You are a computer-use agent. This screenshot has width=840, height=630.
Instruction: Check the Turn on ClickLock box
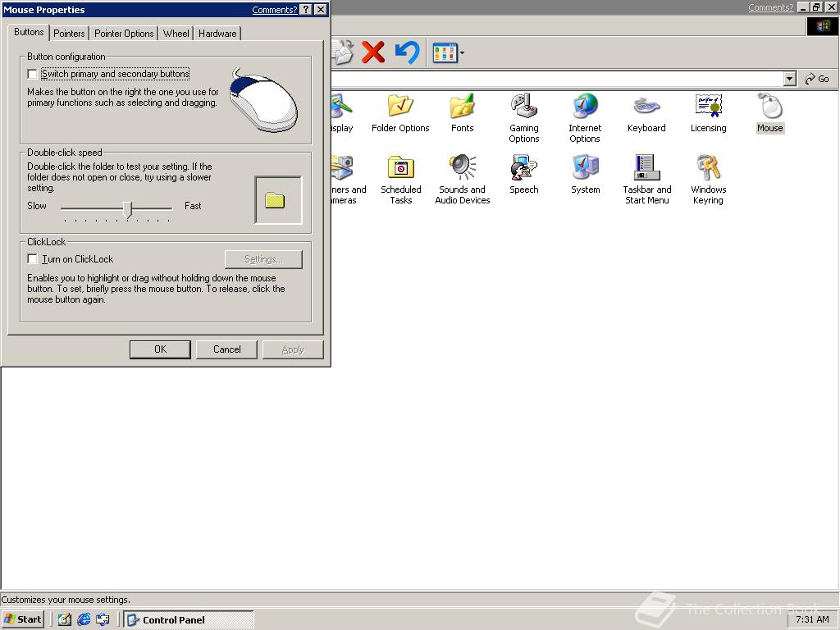(x=32, y=258)
